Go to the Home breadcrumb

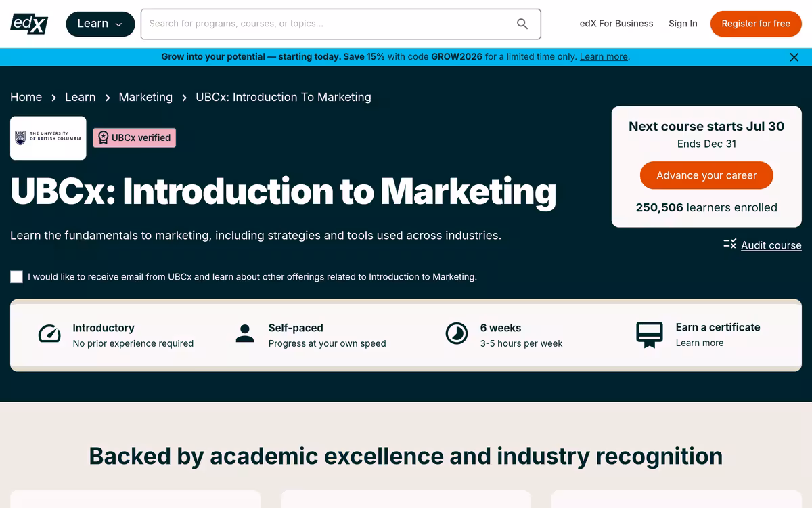[x=26, y=97]
